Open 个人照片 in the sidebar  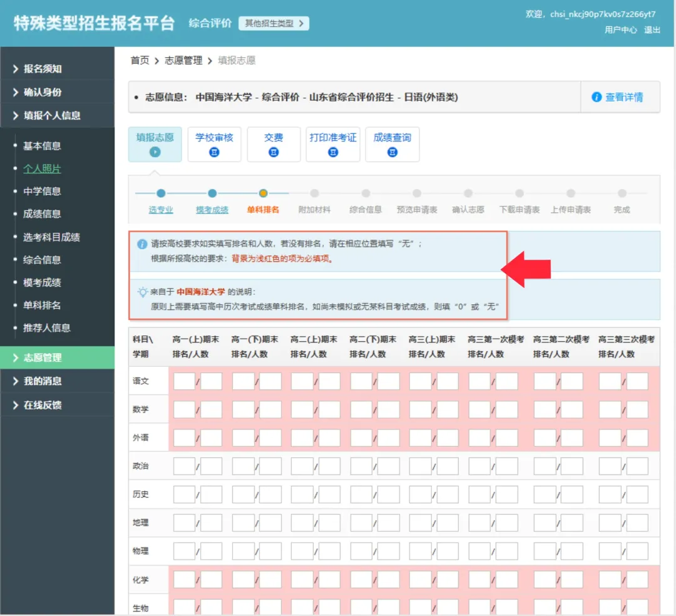click(x=42, y=169)
